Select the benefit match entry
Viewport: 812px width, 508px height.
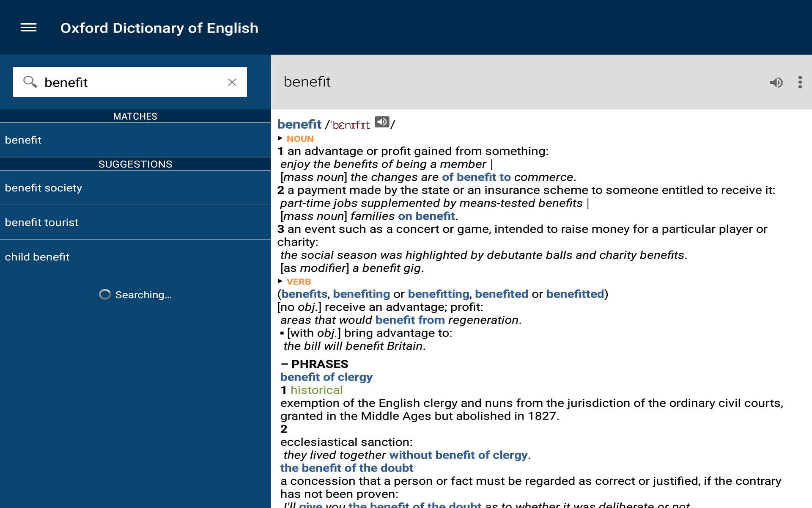pos(135,140)
